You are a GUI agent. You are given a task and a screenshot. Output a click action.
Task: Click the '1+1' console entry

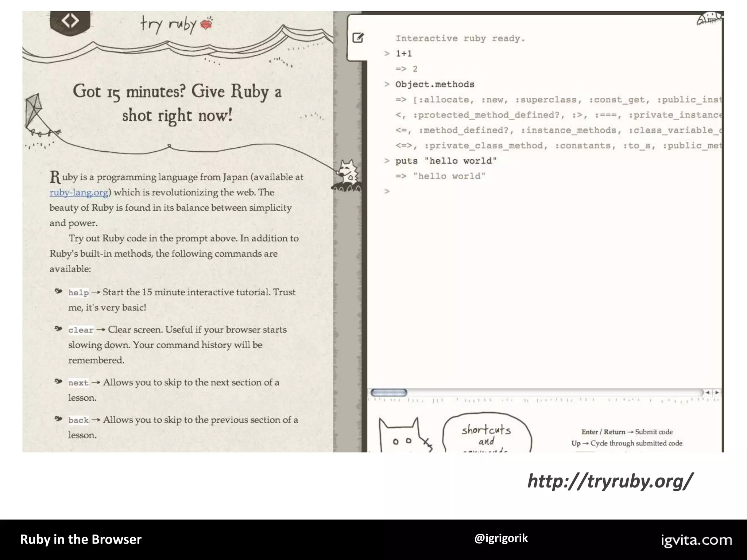tap(404, 54)
